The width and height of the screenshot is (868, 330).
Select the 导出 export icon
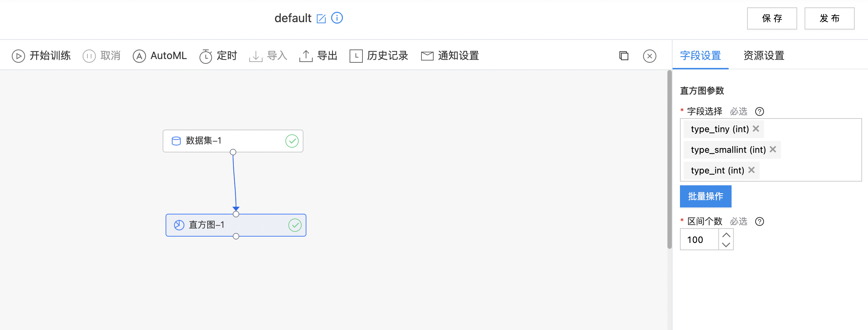click(306, 56)
